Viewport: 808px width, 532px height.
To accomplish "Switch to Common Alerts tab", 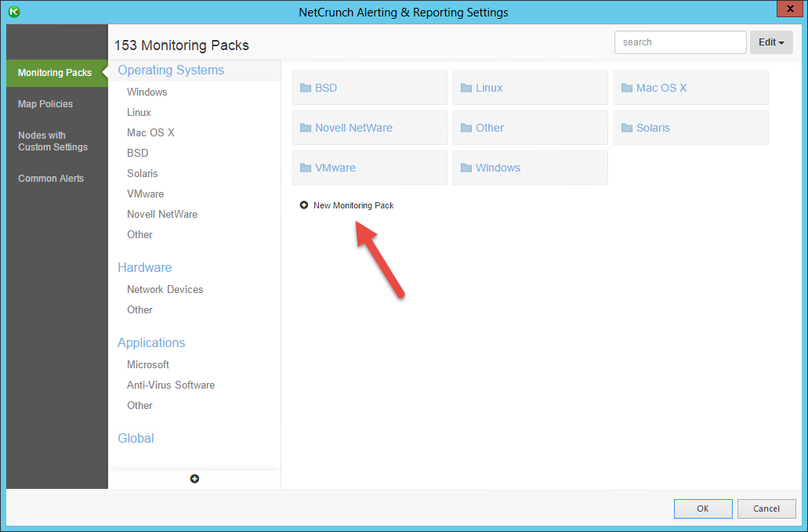I will tap(51, 179).
